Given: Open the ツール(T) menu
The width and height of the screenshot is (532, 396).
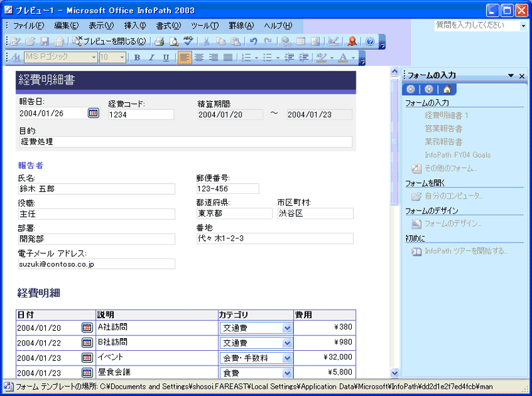Looking at the screenshot, I should pos(204,25).
